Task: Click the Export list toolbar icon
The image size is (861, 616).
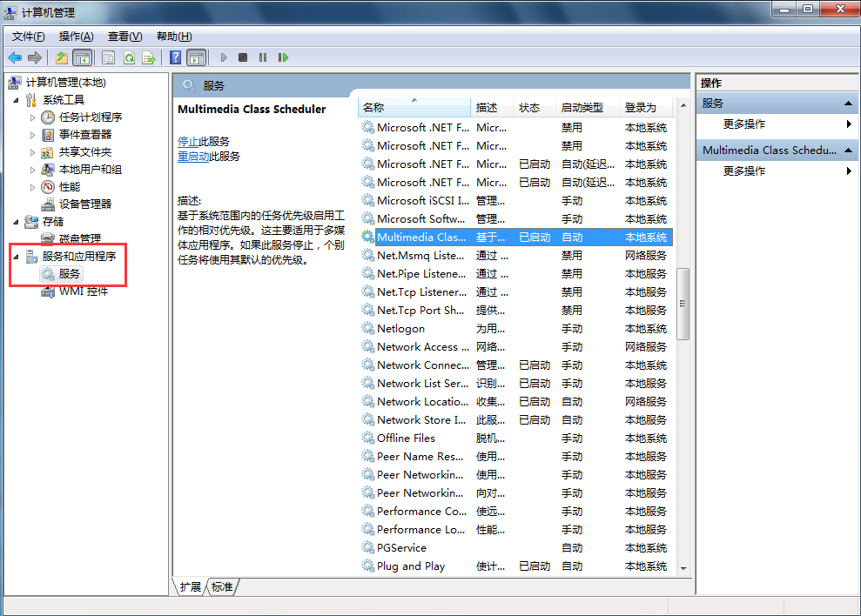Action: coord(150,57)
